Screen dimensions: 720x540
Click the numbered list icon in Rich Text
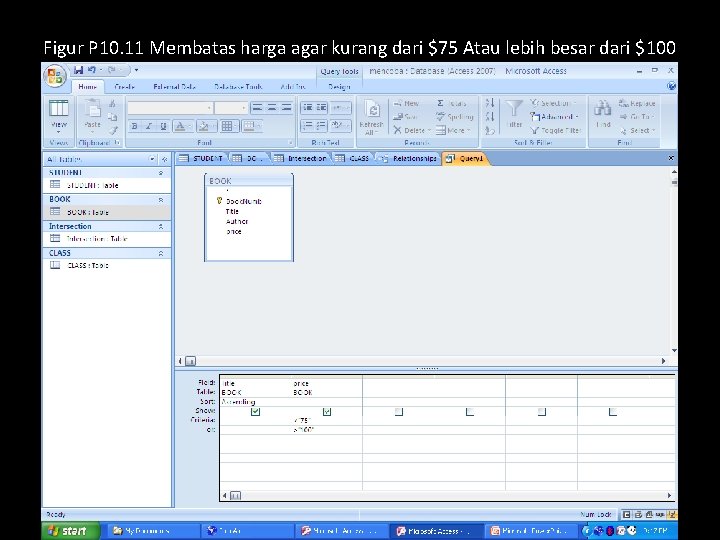point(307,125)
